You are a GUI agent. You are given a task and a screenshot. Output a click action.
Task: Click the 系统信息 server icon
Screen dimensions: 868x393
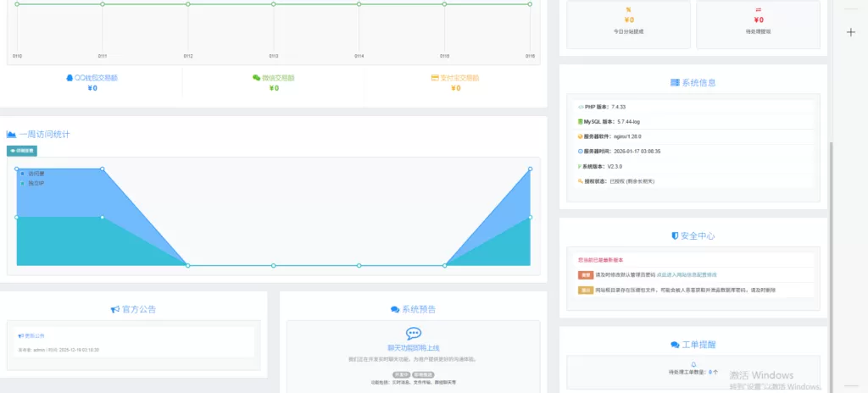(675, 83)
